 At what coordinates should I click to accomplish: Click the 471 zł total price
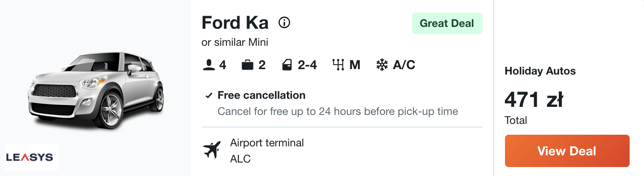(x=534, y=100)
